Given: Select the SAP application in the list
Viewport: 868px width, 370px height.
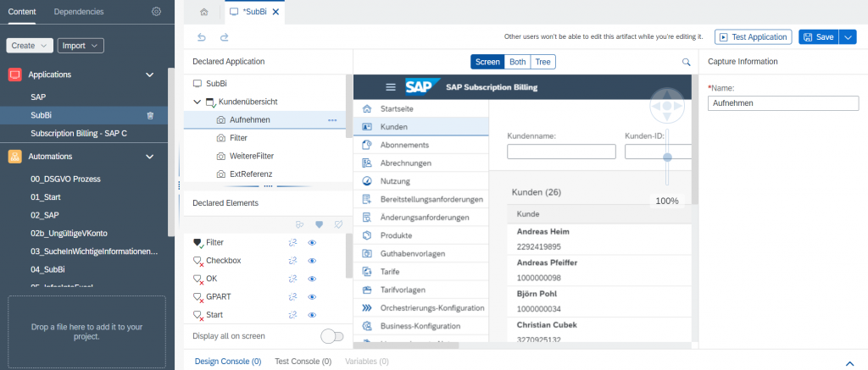Looking at the screenshot, I should 39,97.
